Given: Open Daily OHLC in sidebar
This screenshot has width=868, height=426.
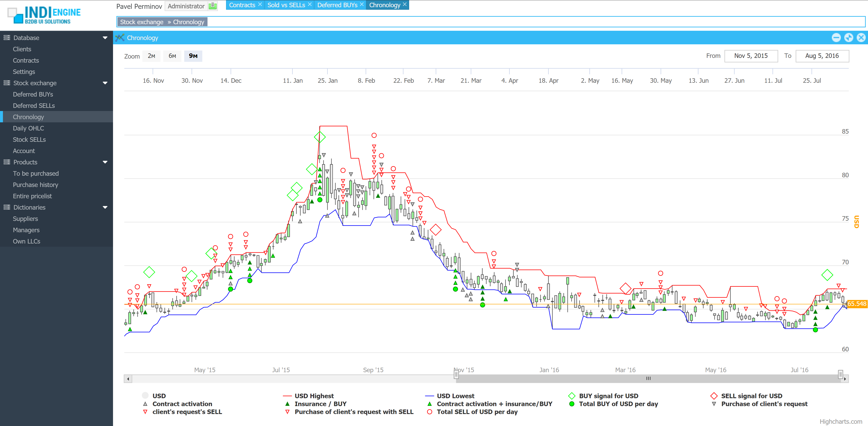Looking at the screenshot, I should tap(28, 128).
